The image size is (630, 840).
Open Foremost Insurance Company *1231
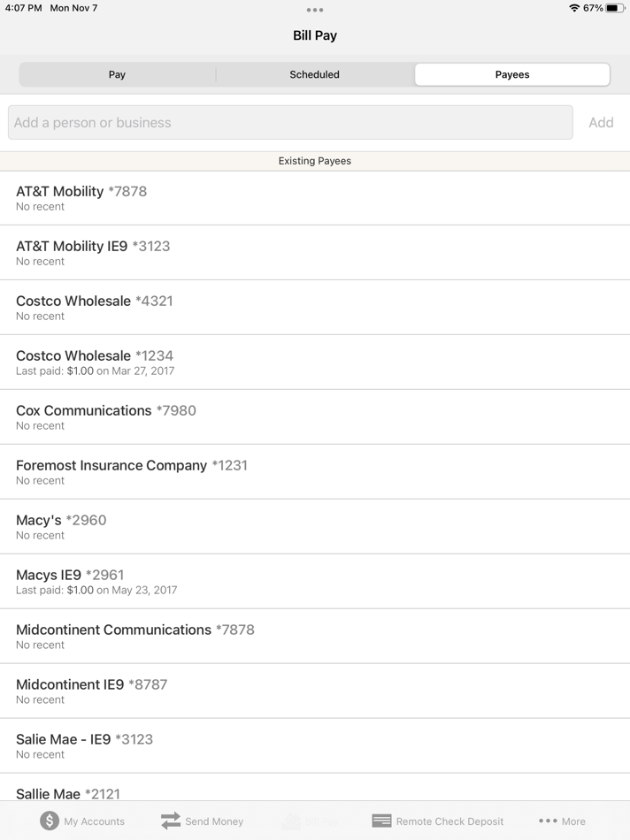(315, 472)
